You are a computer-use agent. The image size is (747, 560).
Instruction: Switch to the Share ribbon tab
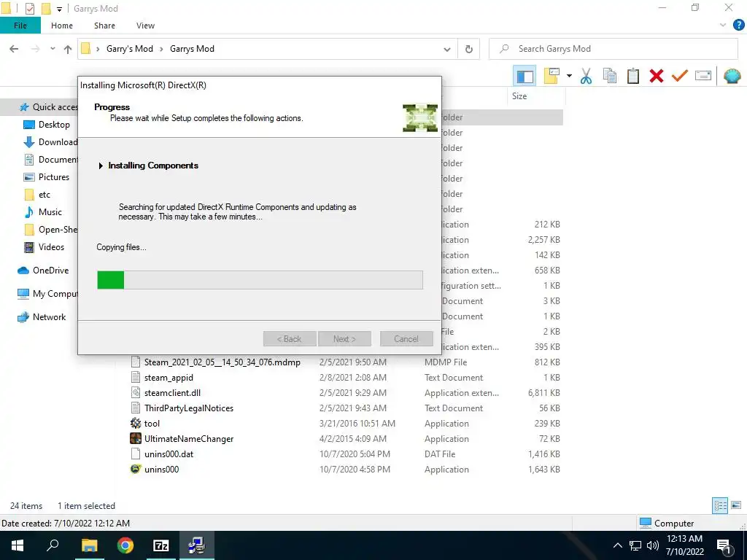[x=104, y=26]
